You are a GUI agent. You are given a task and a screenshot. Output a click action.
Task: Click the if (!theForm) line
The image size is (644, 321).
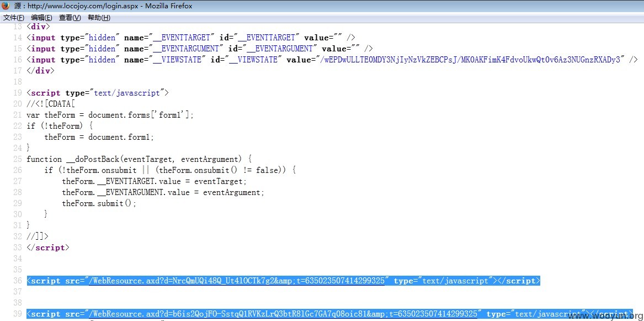(60, 127)
